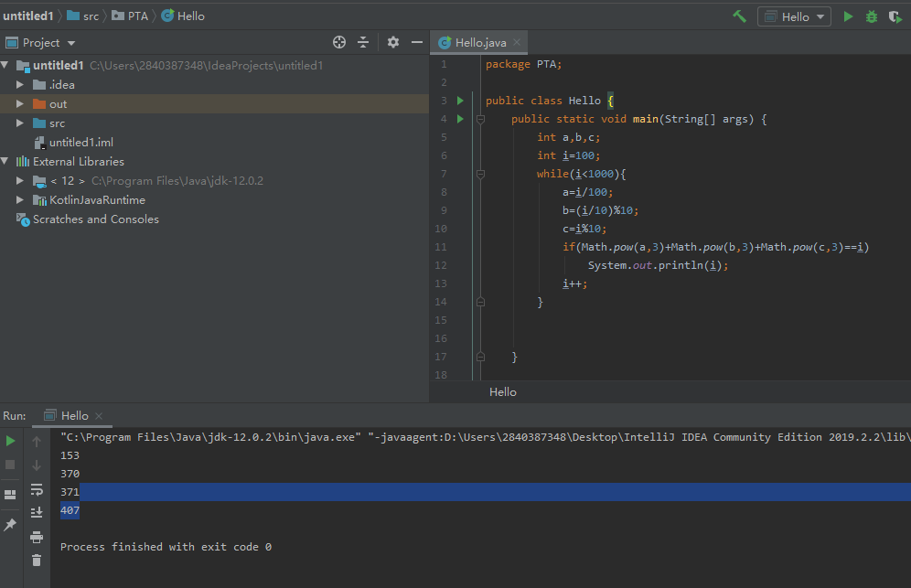The width and height of the screenshot is (911, 588).
Task: Toggle soft-wrap in Run console
Action: 37,489
